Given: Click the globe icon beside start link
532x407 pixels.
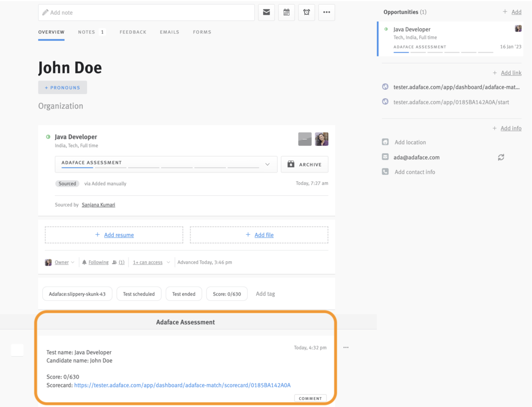Looking at the screenshot, I should point(385,102).
